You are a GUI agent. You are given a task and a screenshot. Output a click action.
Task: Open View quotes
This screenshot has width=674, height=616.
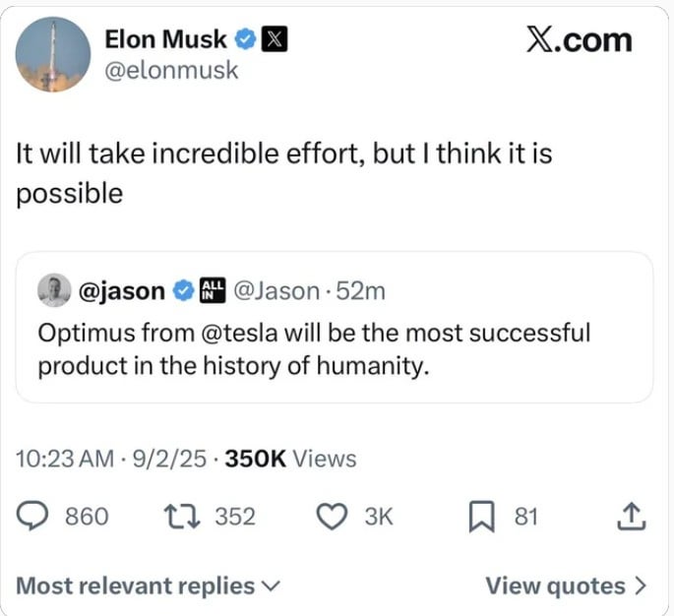click(566, 585)
